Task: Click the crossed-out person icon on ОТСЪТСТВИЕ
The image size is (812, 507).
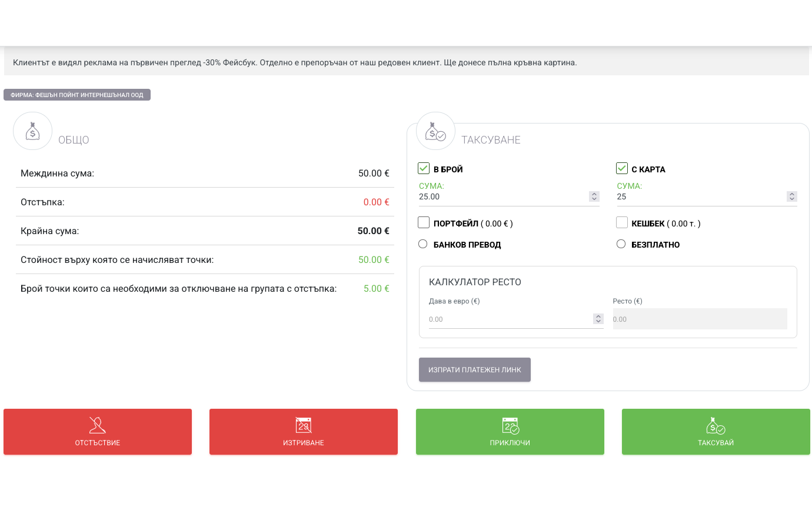Action: pos(98,425)
